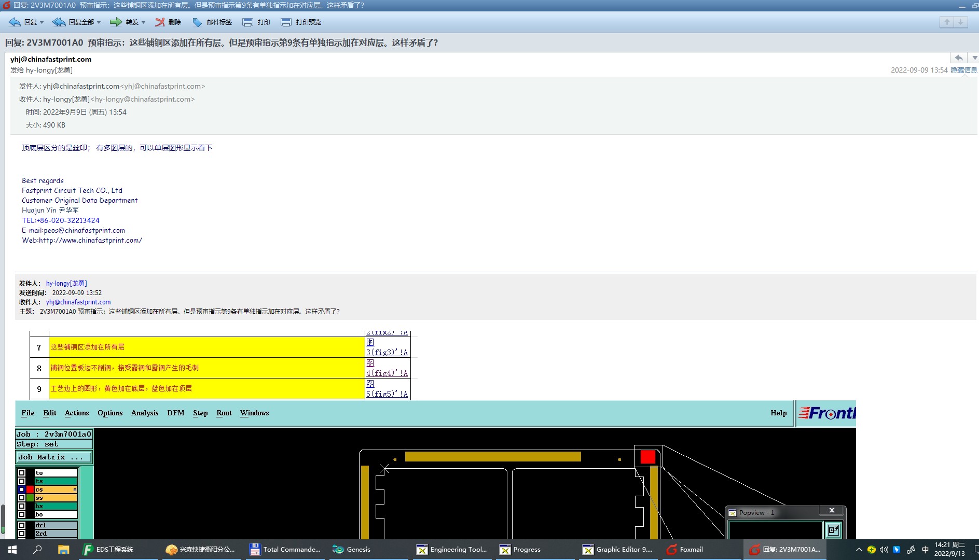Open the Analysis menu
This screenshot has width=979, height=560.
coord(145,413)
